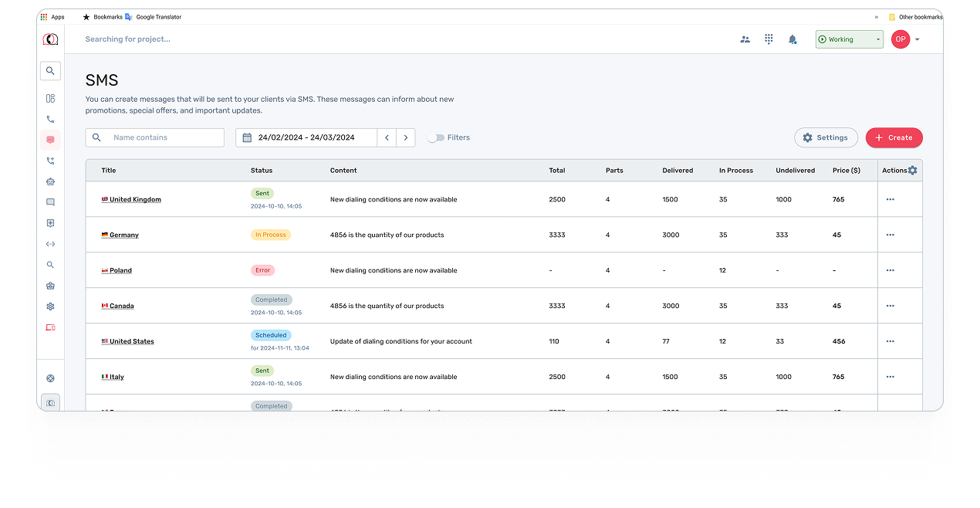Expand the Working status dropdown
The height and width of the screenshot is (508, 980).
pos(849,39)
